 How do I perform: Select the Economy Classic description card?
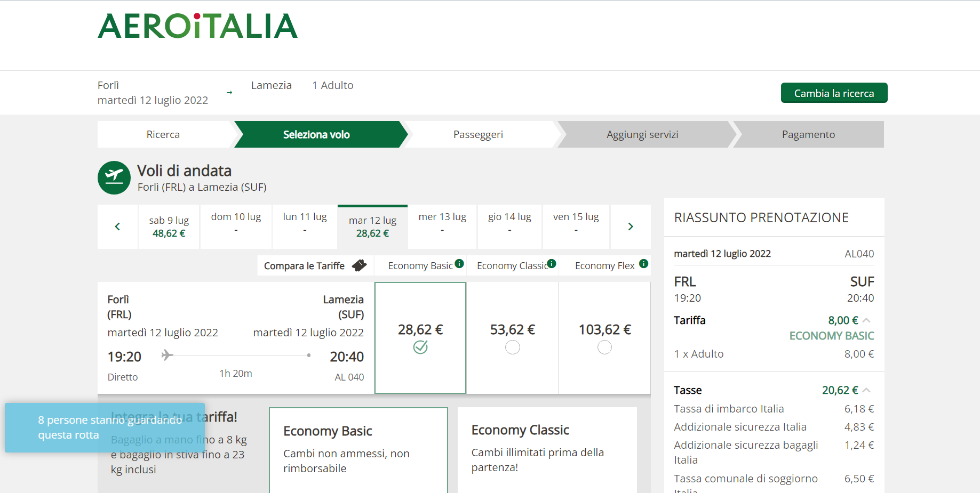(547, 450)
